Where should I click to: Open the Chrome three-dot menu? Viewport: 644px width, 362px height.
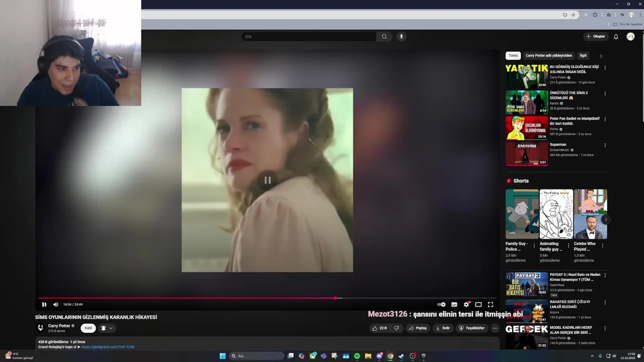point(640,15)
